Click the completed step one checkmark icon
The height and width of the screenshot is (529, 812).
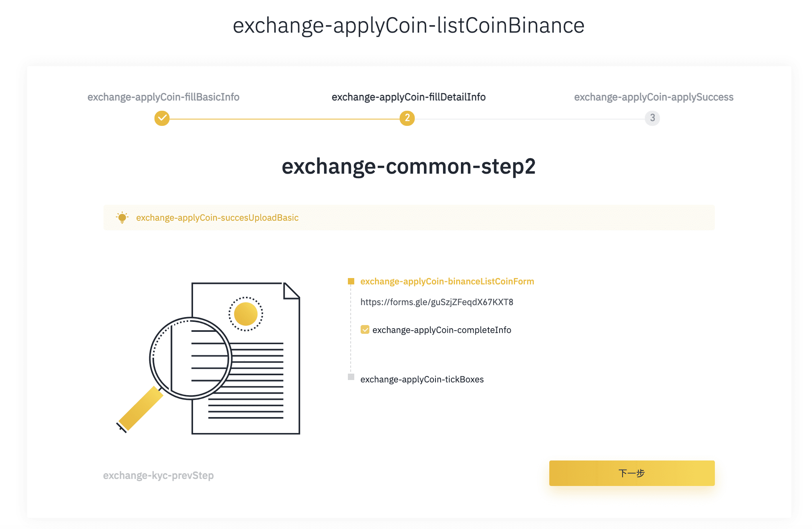click(162, 118)
